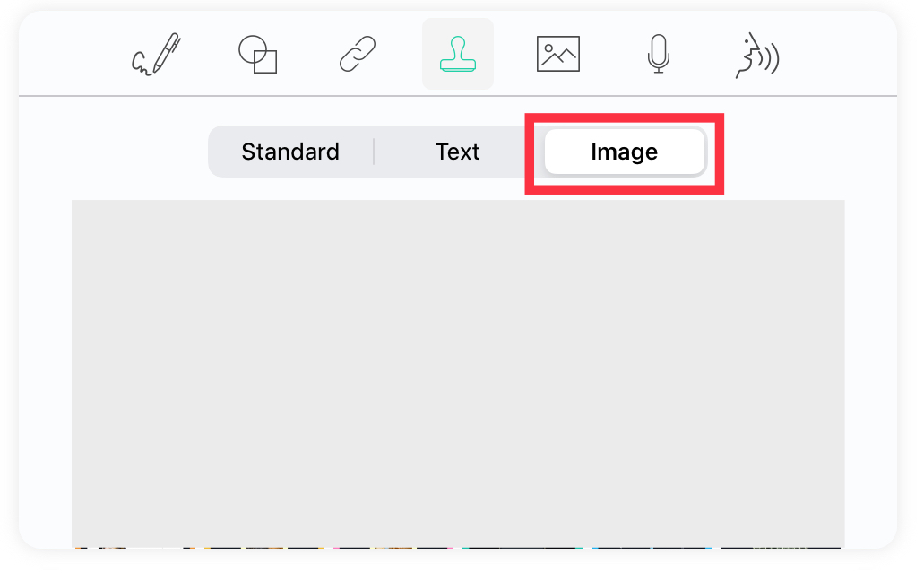924x573 pixels.
Task: Select the highlighted Image segment
Action: coord(625,152)
